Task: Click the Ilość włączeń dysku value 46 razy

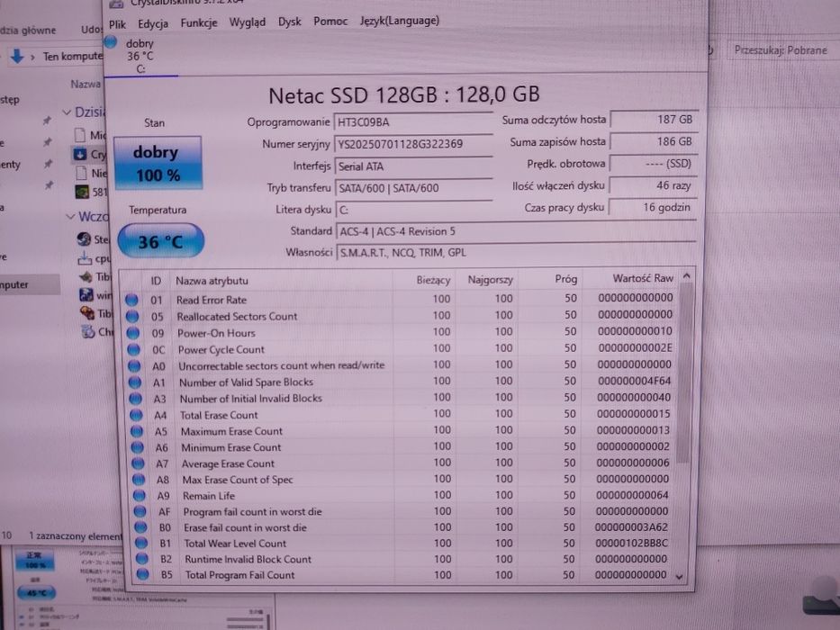Action: click(x=653, y=186)
